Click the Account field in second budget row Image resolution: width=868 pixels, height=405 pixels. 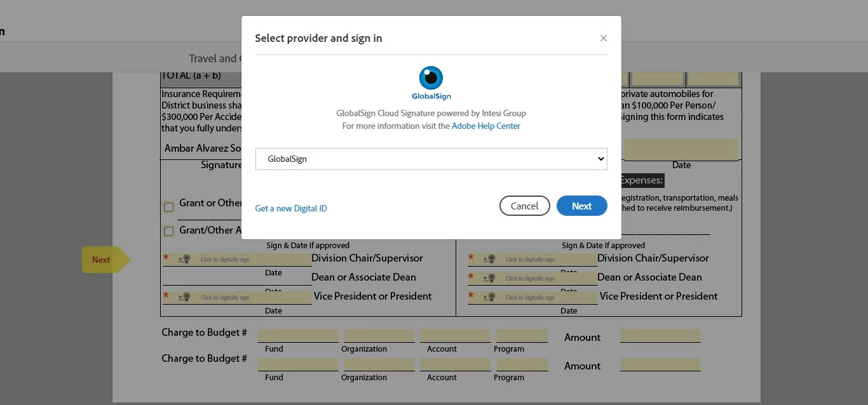coord(456,364)
